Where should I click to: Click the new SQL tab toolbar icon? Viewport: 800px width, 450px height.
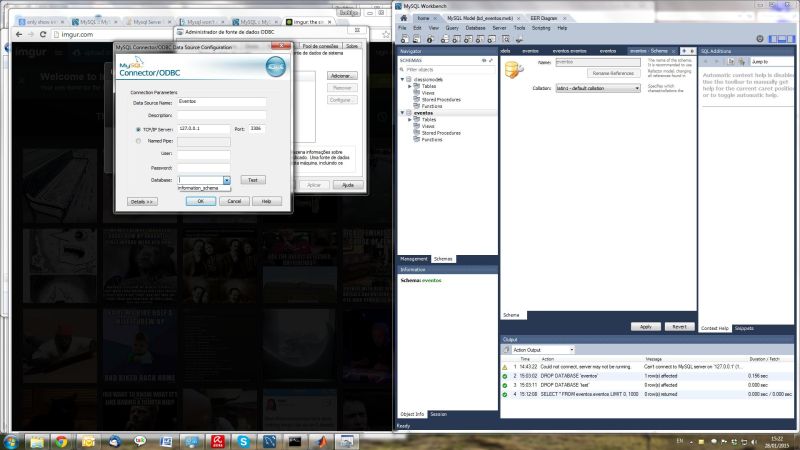405,39
